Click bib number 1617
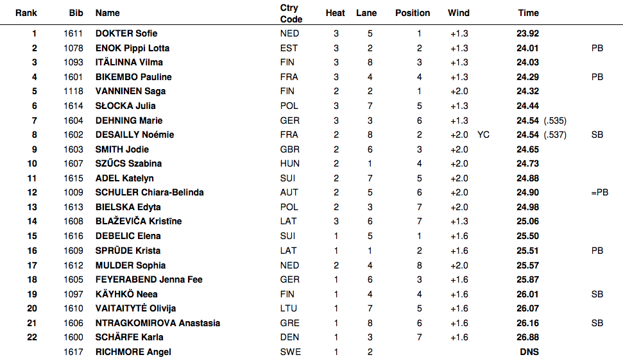The width and height of the screenshot is (623, 364). point(73,352)
